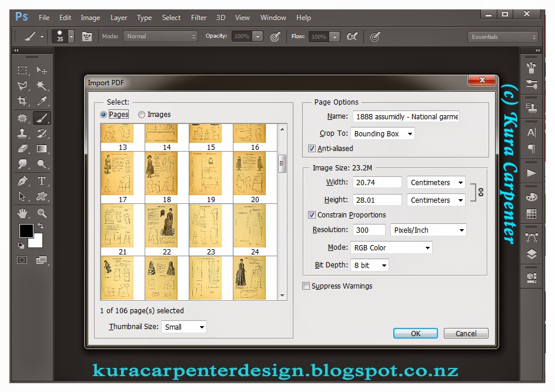Select the Magic Wand tool

pyautogui.click(x=42, y=85)
